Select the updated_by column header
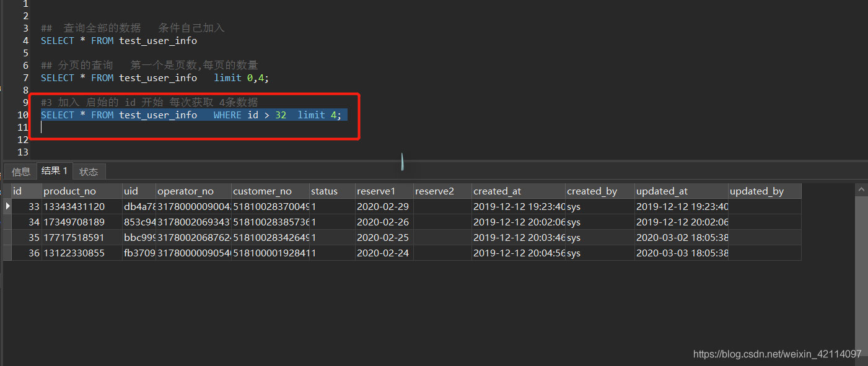The width and height of the screenshot is (868, 366). click(764, 191)
